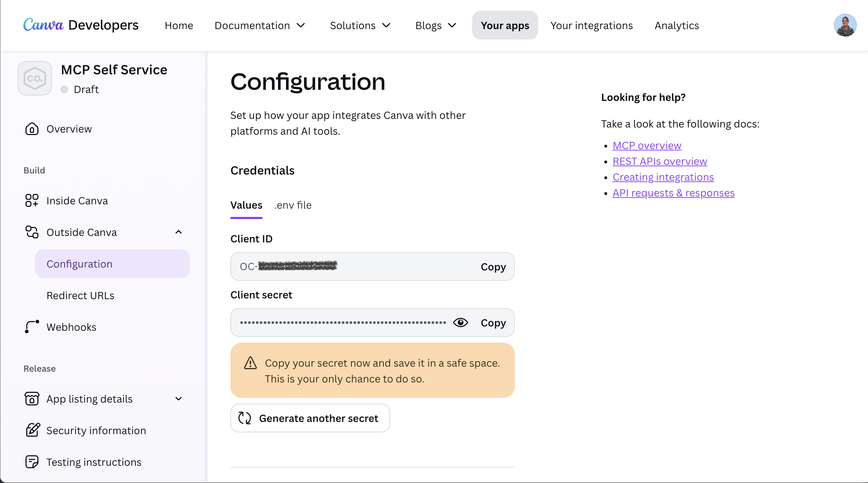Select Configuration in the sidebar
The height and width of the screenshot is (483, 868).
pos(112,264)
